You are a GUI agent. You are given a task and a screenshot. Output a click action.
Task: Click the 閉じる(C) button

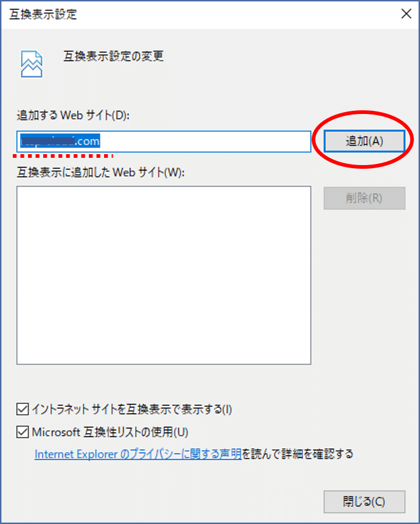[364, 501]
